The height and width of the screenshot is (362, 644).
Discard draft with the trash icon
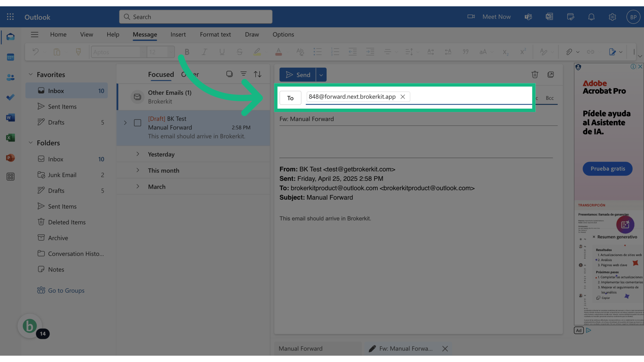[535, 74]
